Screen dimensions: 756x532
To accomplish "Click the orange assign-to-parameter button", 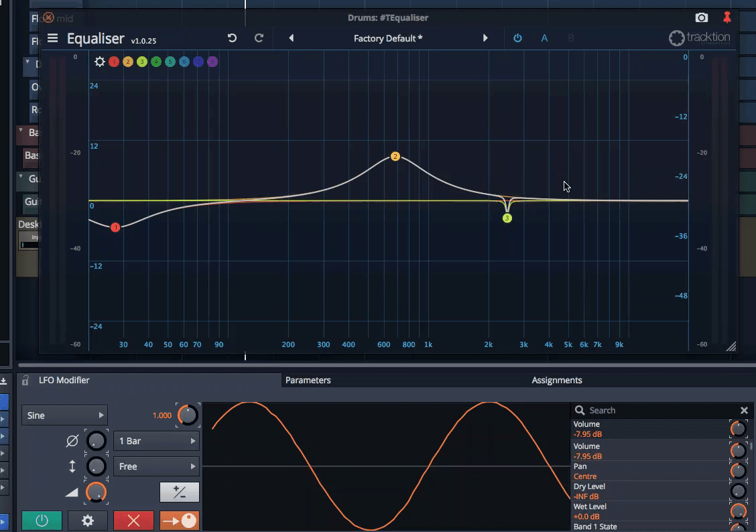I will (x=179, y=521).
